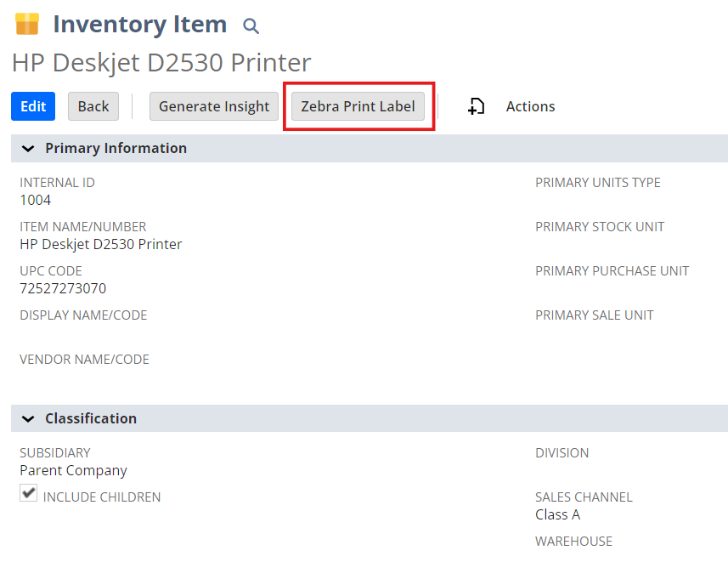Collapse the Classification section chevron

[x=28, y=419]
